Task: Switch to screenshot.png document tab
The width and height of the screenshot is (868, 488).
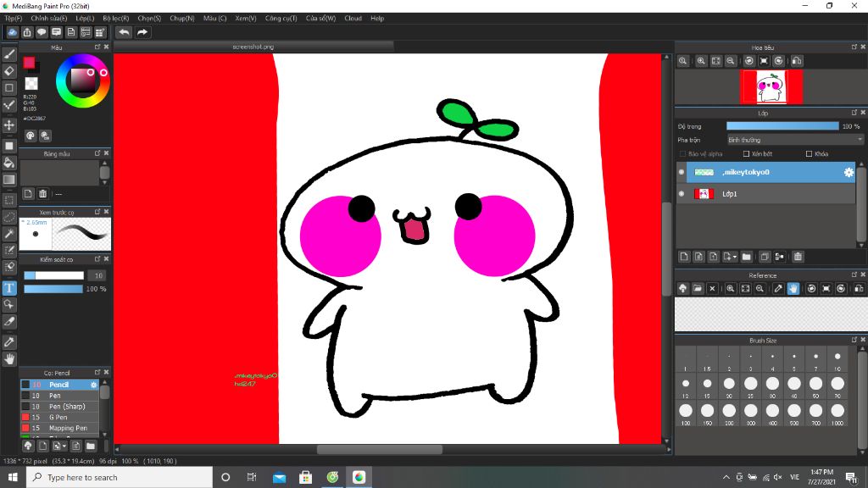Action: 253,47
